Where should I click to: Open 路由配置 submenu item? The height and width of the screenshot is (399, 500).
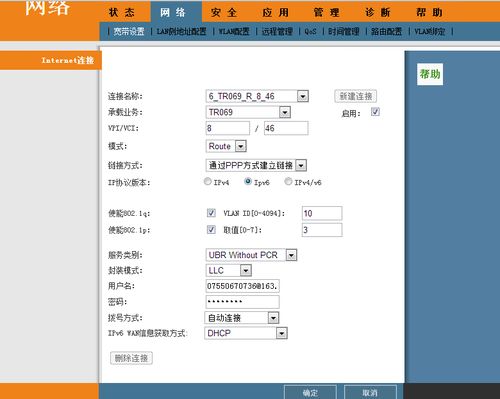pyautogui.click(x=387, y=32)
